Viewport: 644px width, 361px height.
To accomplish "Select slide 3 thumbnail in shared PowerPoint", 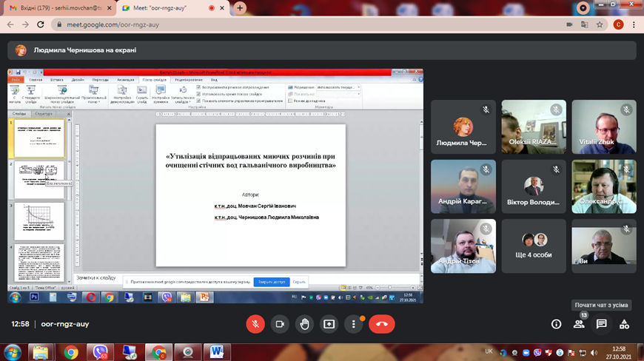I will (x=39, y=221).
